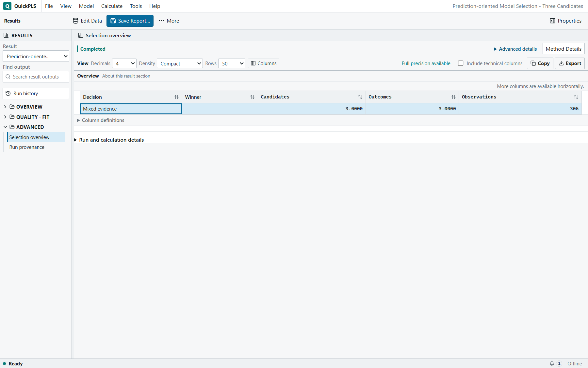Open the View menu
Screen dimensions: 588x368
tap(66, 6)
